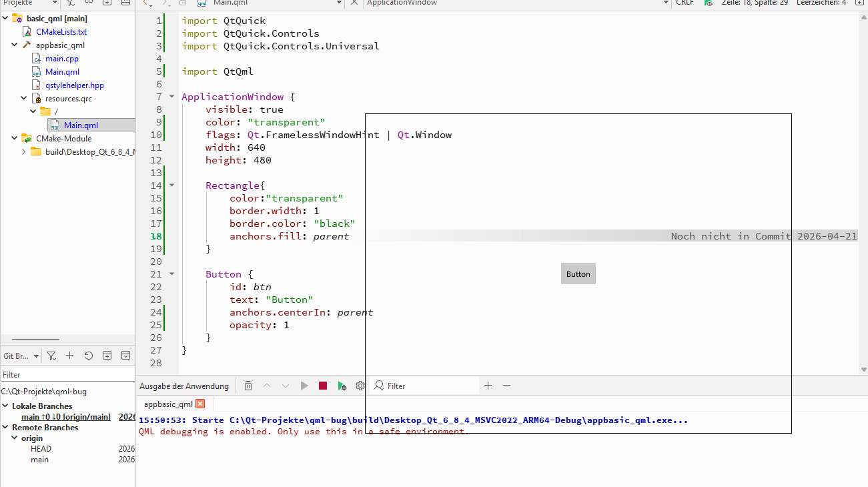Image resolution: width=868 pixels, height=487 pixels.
Task: Expand the build\Desktop_Qt_6_8_4 folder
Action: coord(24,152)
